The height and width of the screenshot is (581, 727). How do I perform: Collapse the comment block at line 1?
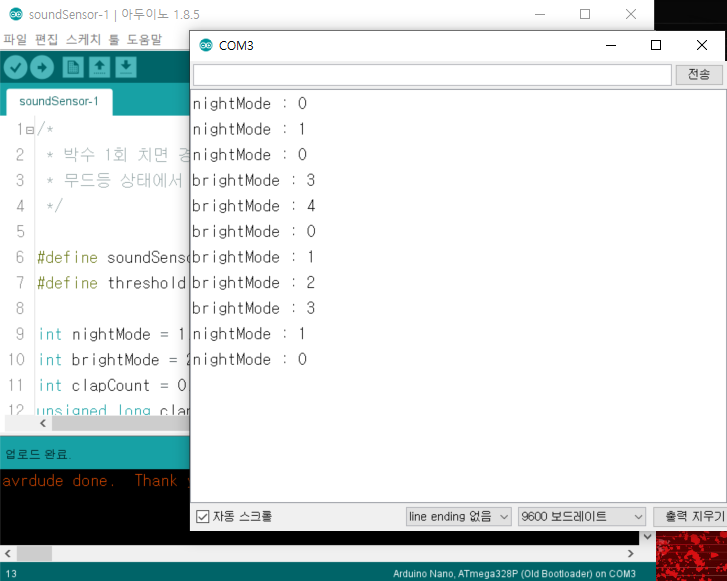pyautogui.click(x=30, y=130)
